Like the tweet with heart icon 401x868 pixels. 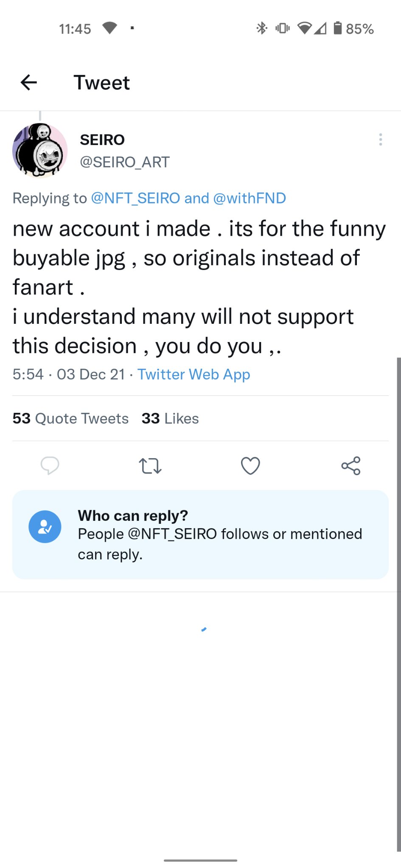250,466
